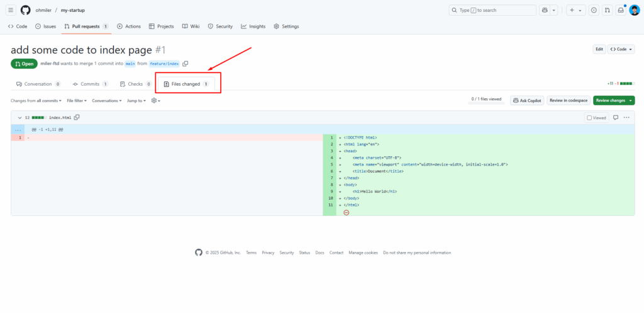
Task: Click the Ask Copilot button
Action: [526, 100]
